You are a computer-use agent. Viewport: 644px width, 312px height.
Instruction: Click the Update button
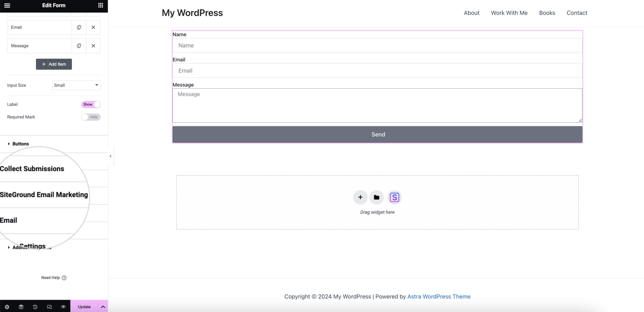click(x=84, y=307)
